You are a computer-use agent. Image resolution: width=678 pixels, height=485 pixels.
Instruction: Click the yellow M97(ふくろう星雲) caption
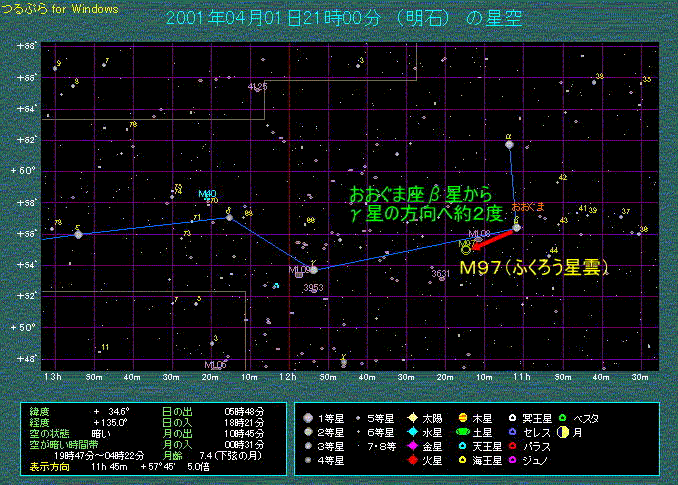[x=534, y=269]
